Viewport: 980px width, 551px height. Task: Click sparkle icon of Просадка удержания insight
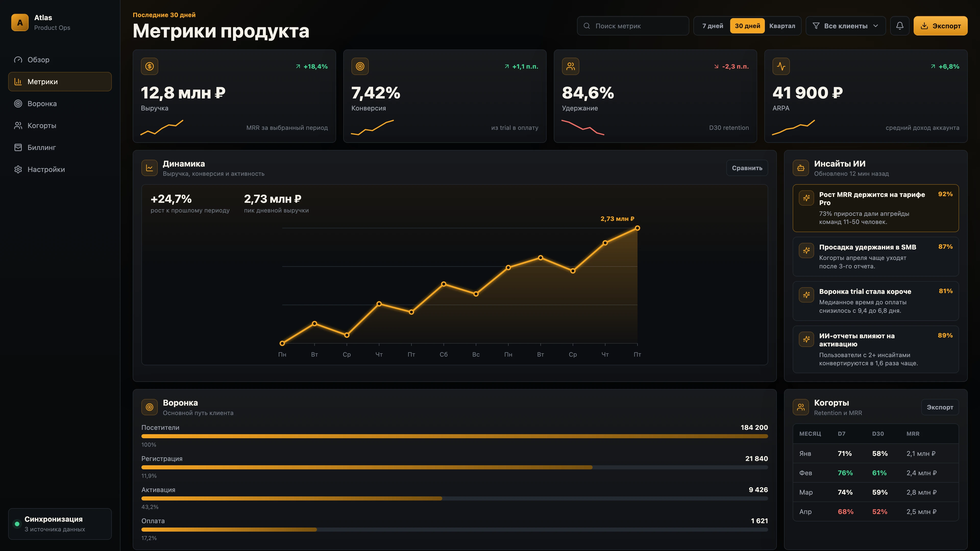pyautogui.click(x=806, y=250)
